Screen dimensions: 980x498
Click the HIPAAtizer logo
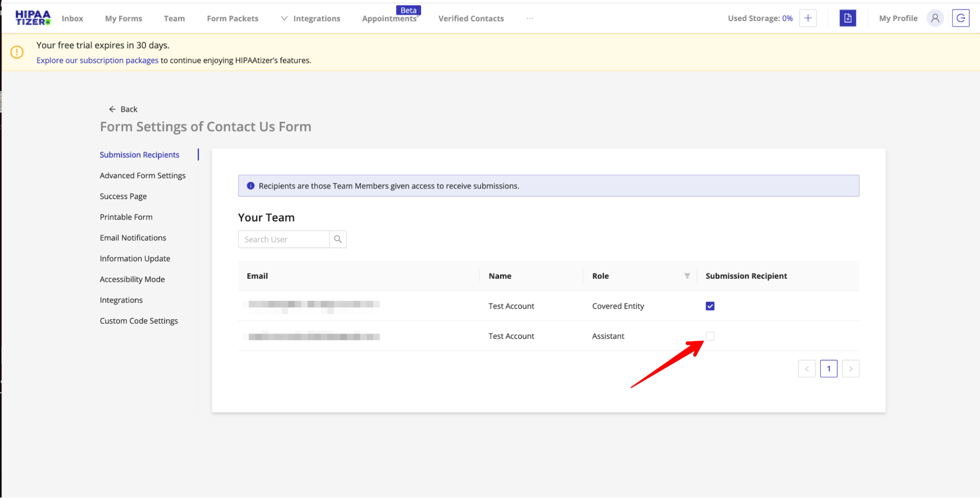point(33,18)
